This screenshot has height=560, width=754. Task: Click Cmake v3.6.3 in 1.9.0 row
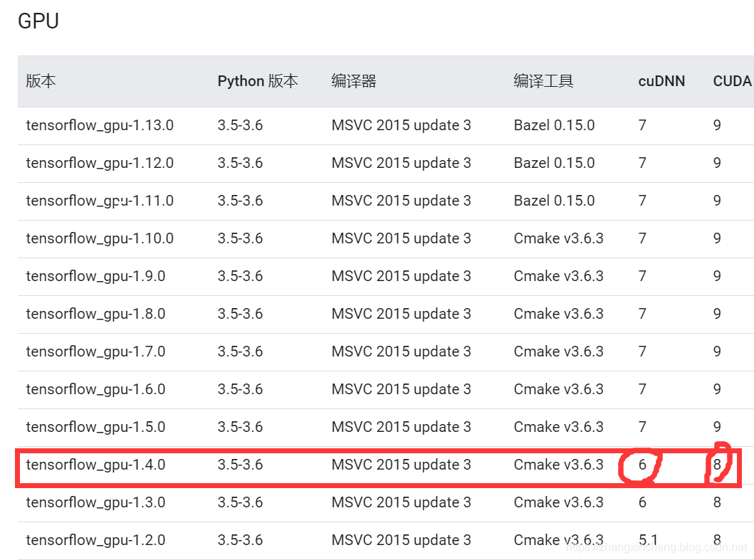(558, 276)
